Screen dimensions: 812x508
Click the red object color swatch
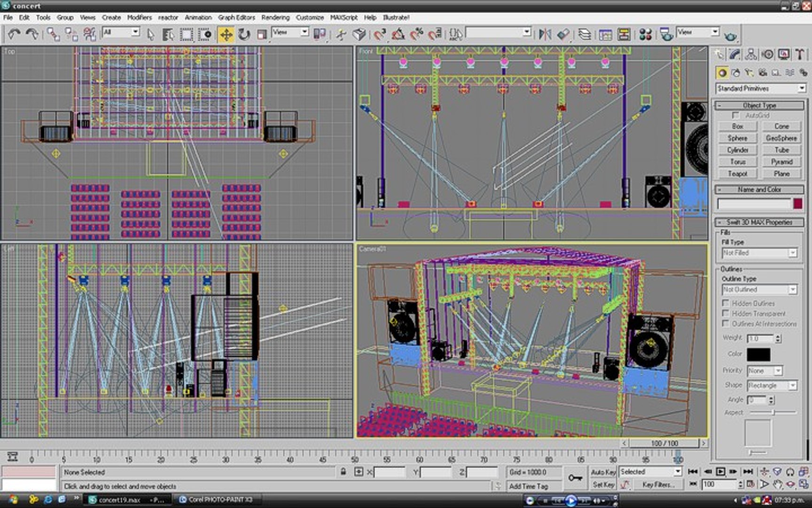[798, 204]
